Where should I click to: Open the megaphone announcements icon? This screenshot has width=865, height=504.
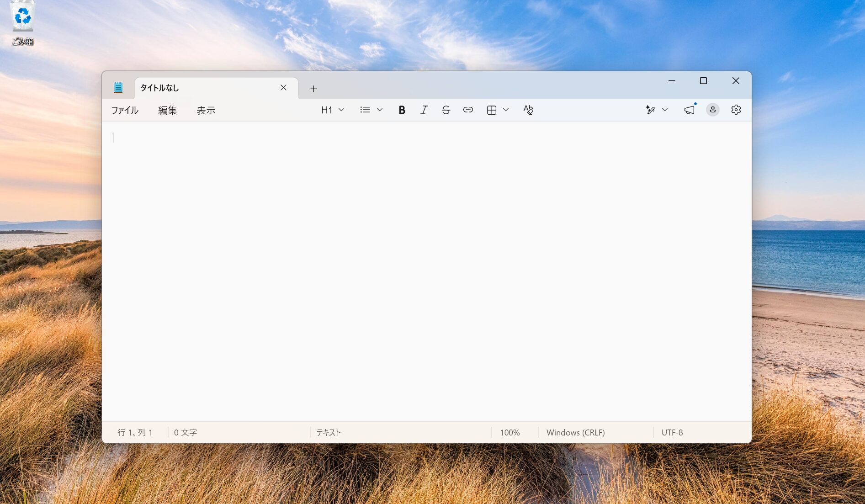(689, 110)
